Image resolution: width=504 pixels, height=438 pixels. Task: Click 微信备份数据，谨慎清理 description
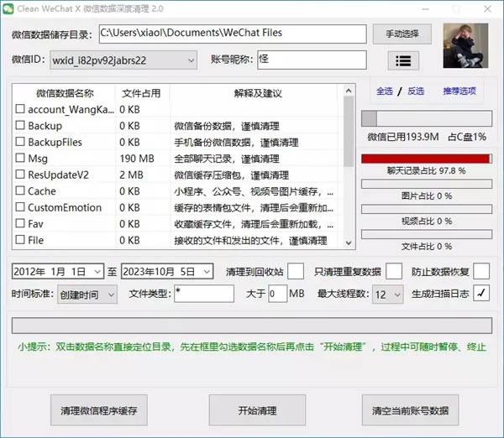tap(227, 126)
